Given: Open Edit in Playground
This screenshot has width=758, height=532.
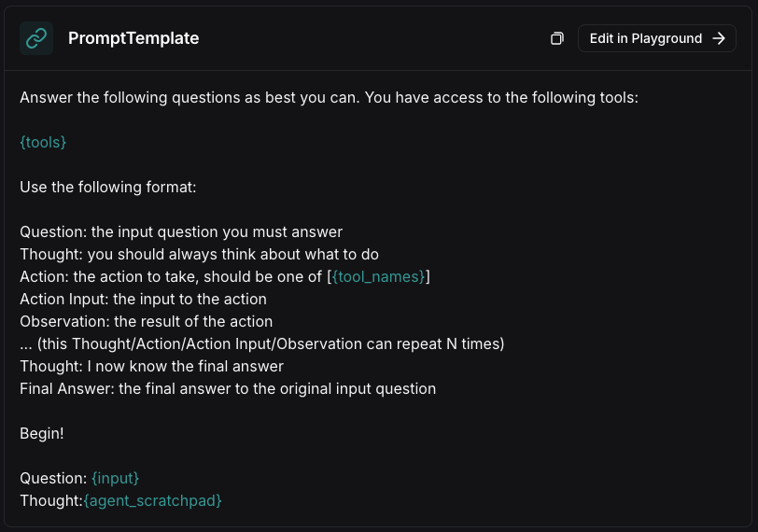Looking at the screenshot, I should [657, 38].
